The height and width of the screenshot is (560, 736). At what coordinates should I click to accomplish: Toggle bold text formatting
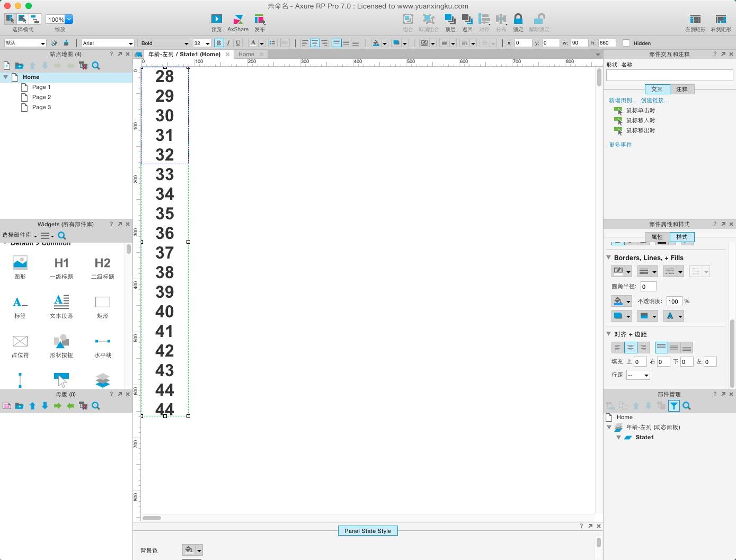point(218,43)
